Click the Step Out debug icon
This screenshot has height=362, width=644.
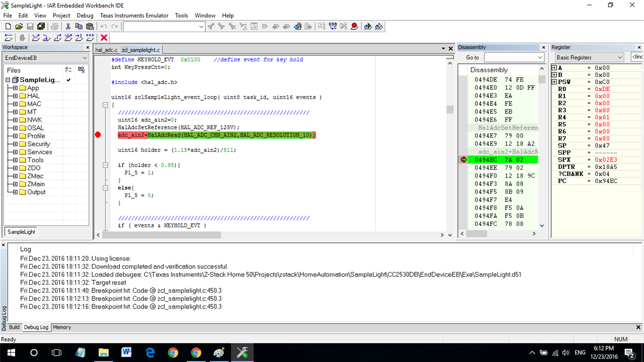click(x=58, y=38)
